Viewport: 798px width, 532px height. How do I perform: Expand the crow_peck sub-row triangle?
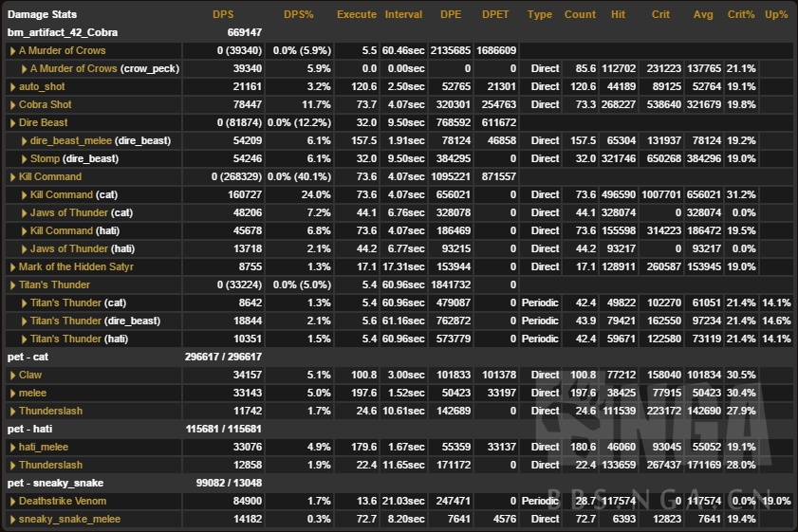click(x=24, y=68)
